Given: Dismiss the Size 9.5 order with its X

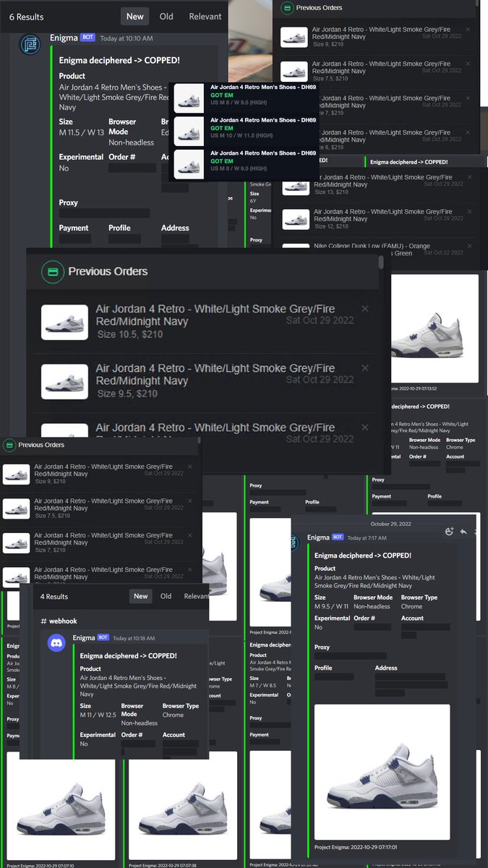Looking at the screenshot, I should 364,368.
